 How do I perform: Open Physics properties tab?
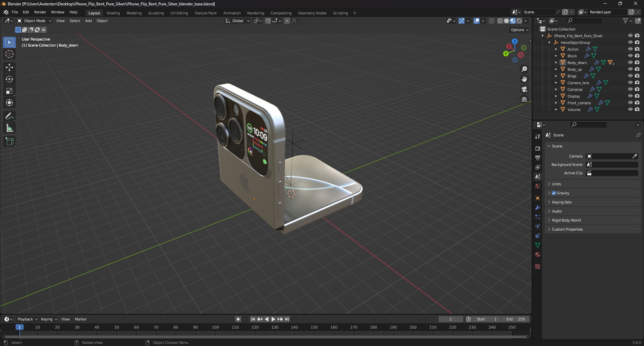[x=538, y=226]
